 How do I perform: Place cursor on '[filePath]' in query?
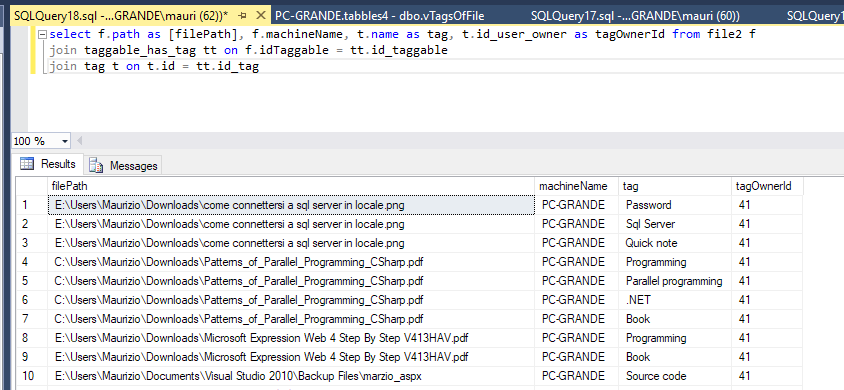click(201, 35)
